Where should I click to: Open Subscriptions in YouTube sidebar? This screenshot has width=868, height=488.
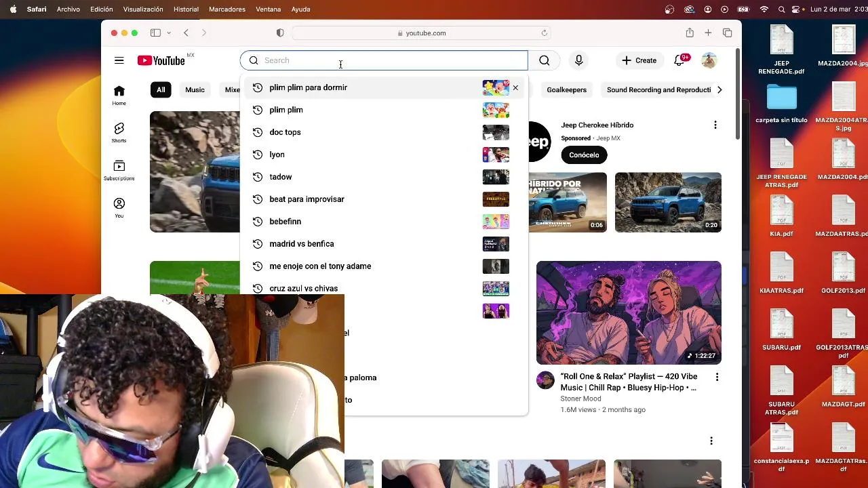coord(119,170)
